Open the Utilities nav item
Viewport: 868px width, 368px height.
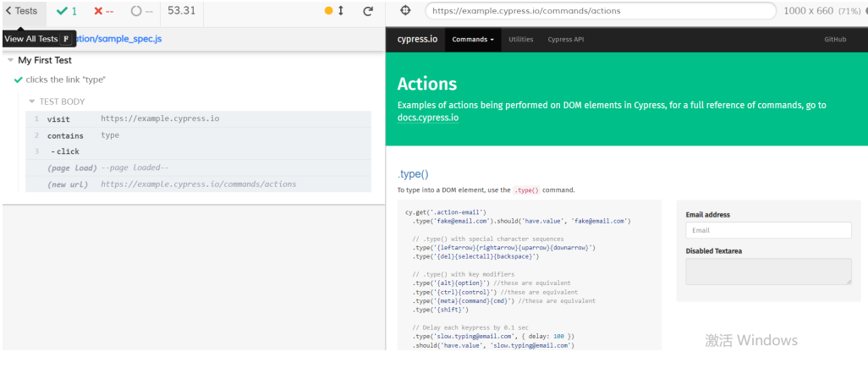tap(520, 39)
